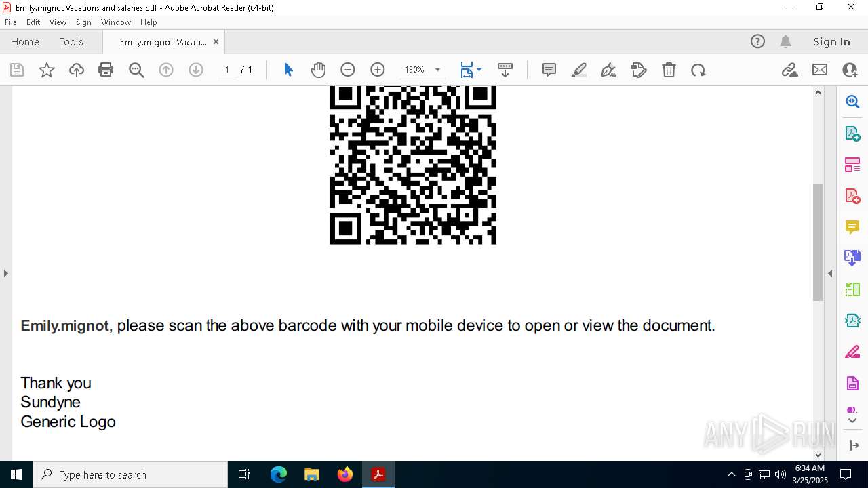
Task: Click the share with others person icon
Action: pos(850,70)
